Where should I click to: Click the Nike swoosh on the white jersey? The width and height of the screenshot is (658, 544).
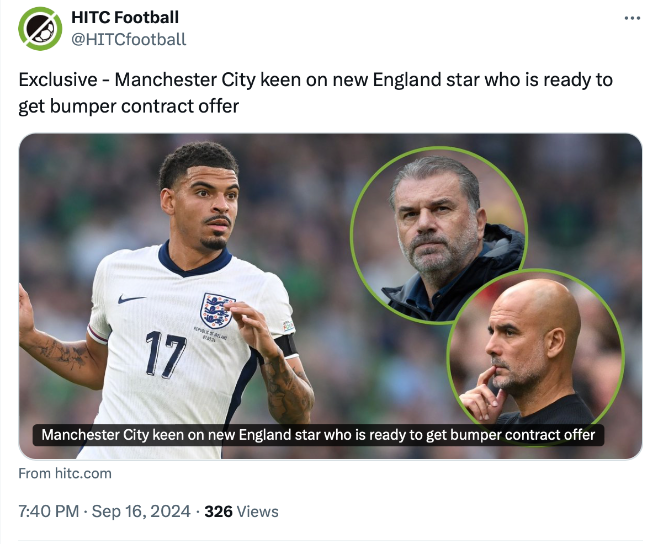coord(131,299)
